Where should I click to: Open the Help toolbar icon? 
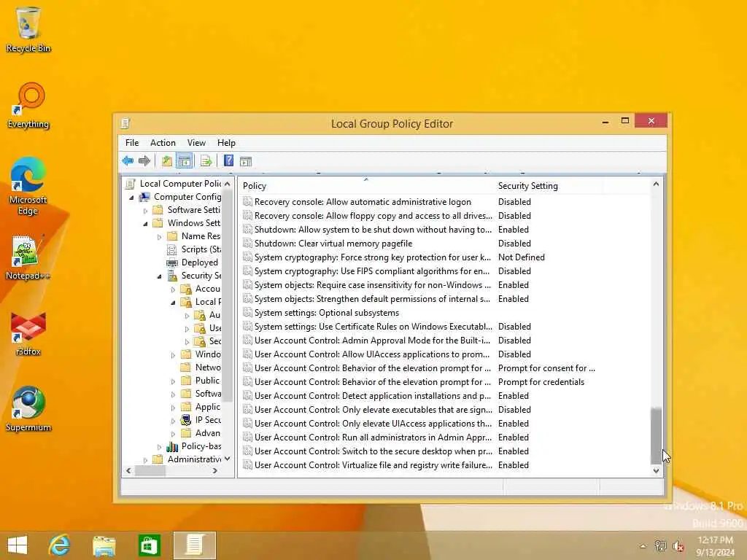click(x=228, y=161)
